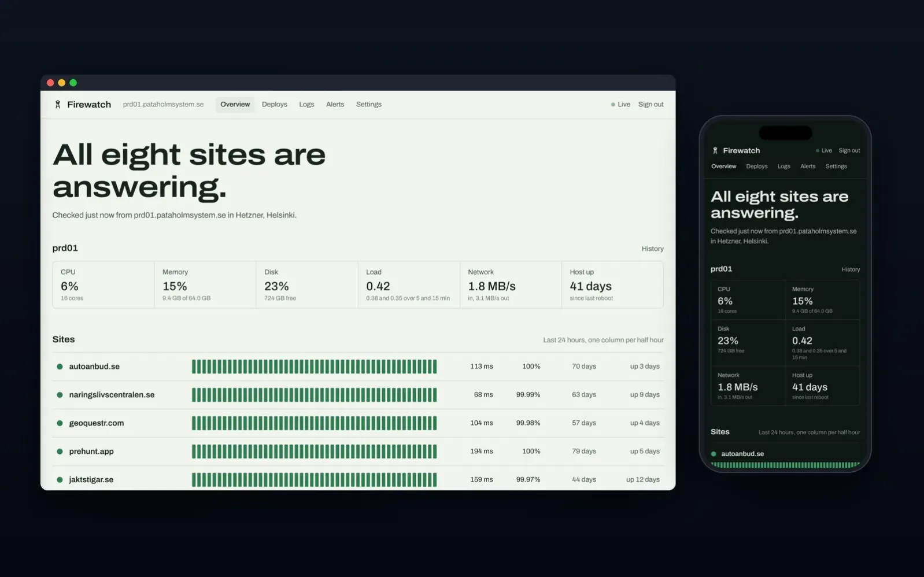Click the 99.97% uptime value for jaktstigar.se
This screenshot has width=924, height=577.
(528, 480)
